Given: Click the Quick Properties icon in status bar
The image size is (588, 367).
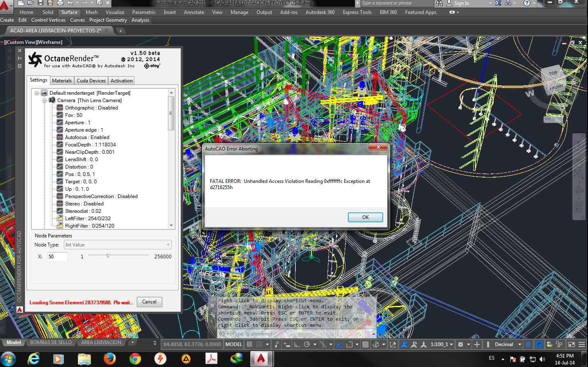Looking at the screenshot, I should coord(528,344).
